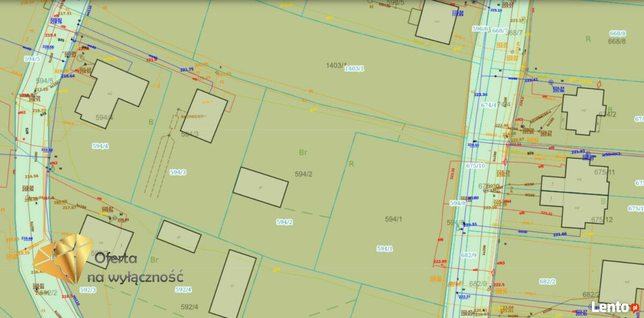Click the white 1403/1 parcel label
Image resolution: width=644 pixels, height=318 pixels.
pos(354,69)
